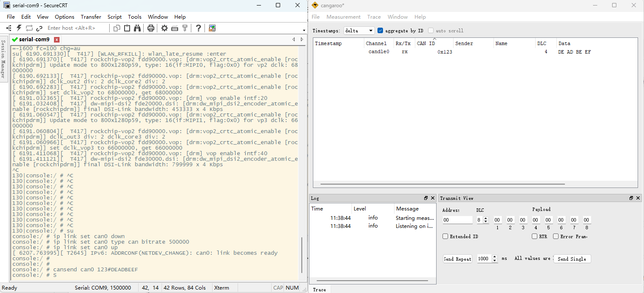
Task: Click the Quick Connect lightning icon
Action: [x=19, y=28]
